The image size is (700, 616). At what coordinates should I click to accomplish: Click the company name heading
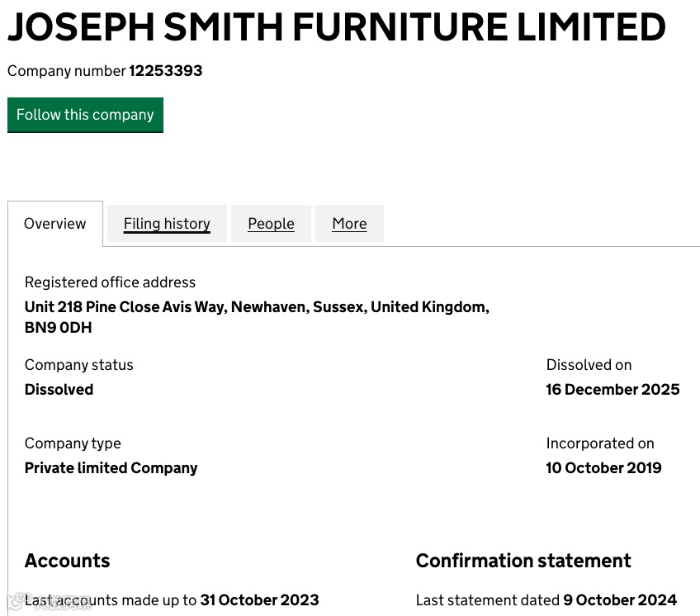[x=336, y=28]
